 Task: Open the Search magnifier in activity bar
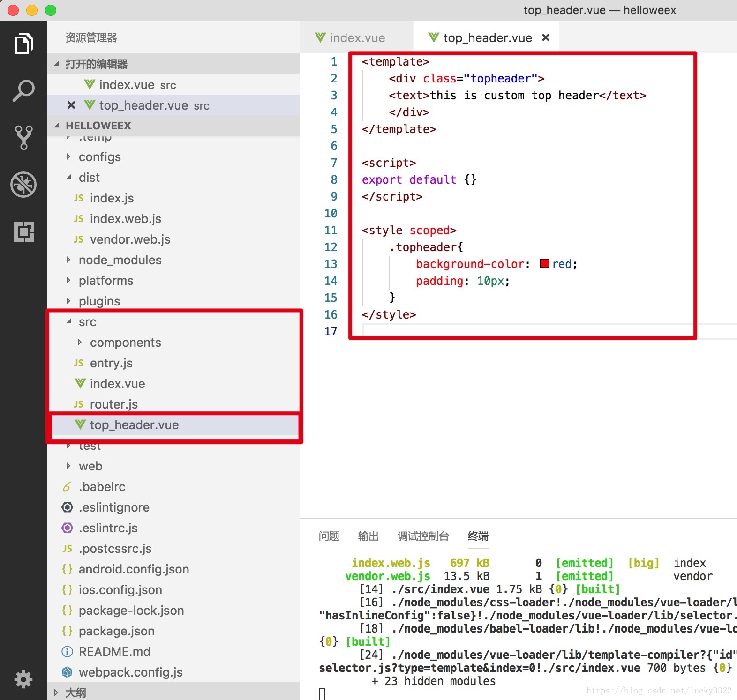(x=23, y=91)
